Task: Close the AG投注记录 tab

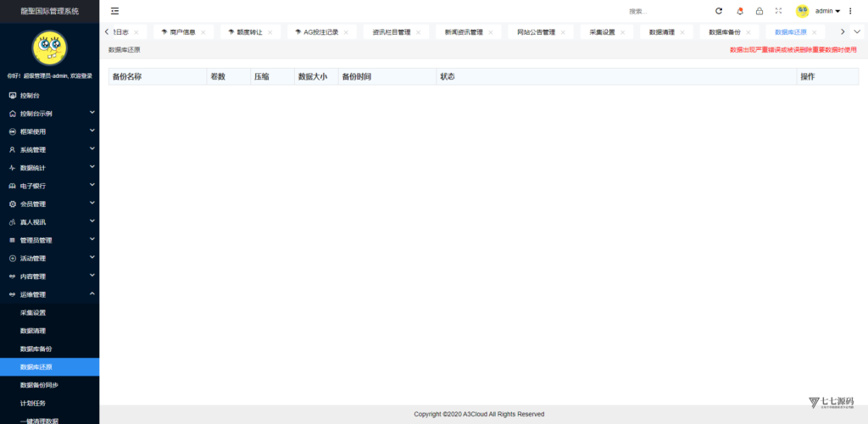Action: 346,33
